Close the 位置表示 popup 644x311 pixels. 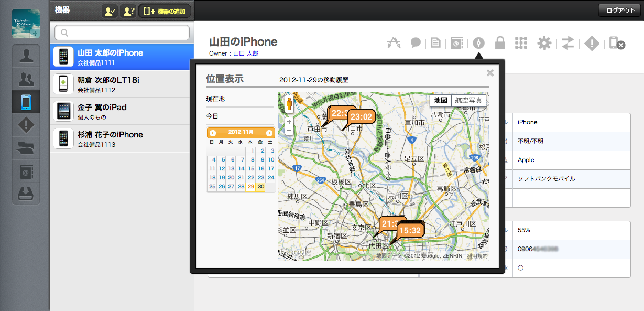[x=490, y=73]
